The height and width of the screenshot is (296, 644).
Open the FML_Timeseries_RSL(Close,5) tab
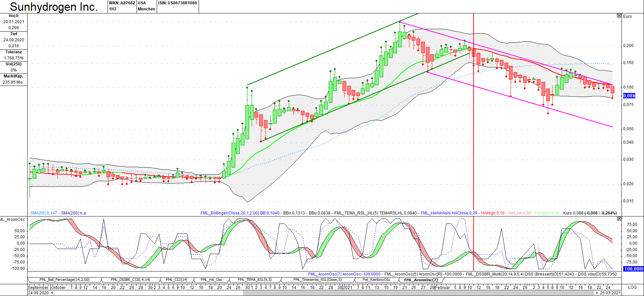tap(317, 280)
